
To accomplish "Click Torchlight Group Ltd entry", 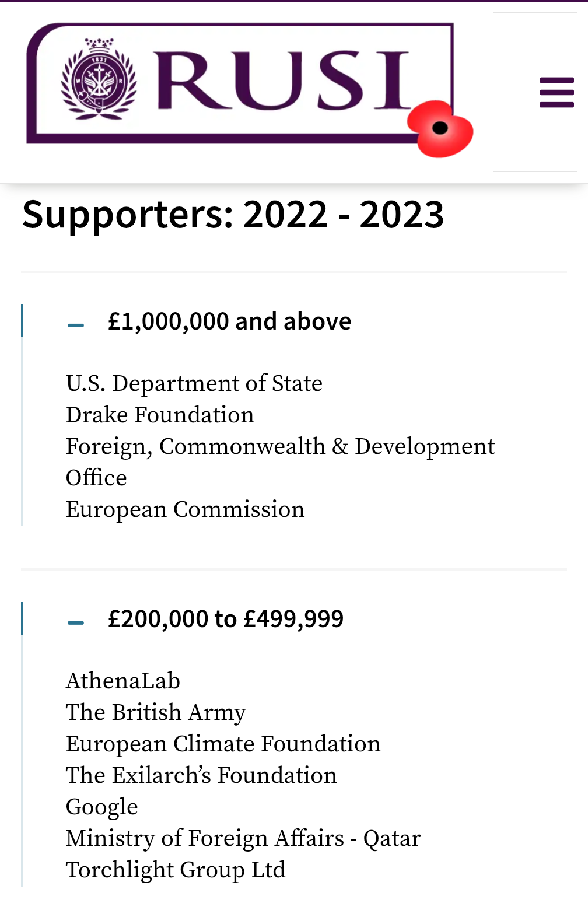I will coord(176,870).
